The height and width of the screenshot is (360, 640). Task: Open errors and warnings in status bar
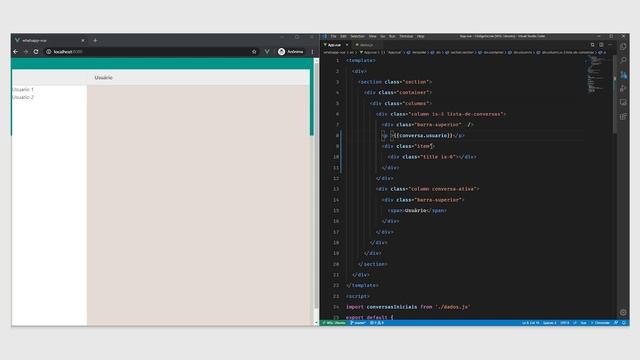[377, 323]
